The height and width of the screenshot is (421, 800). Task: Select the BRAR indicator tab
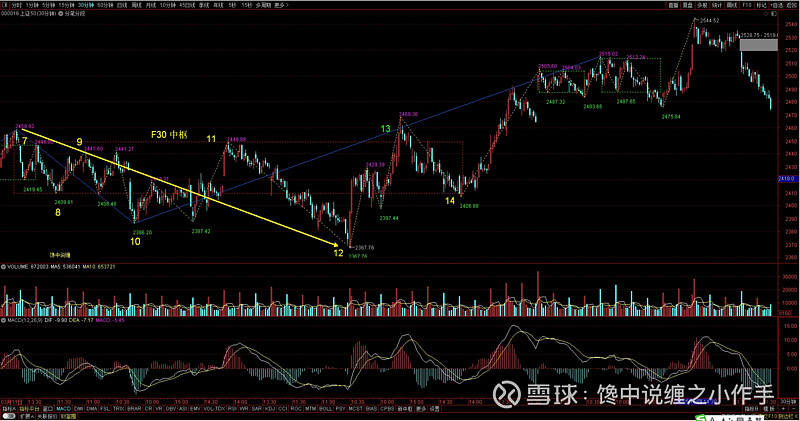coord(134,409)
